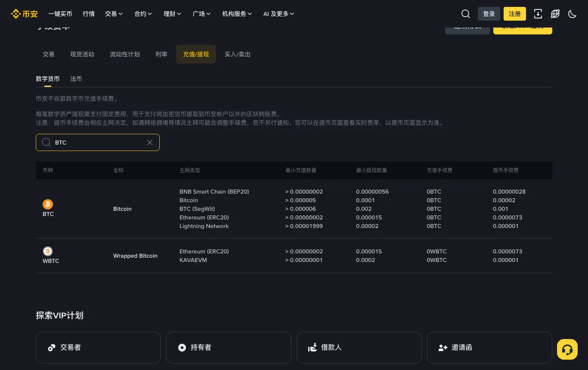588x370 pixels.
Task: Expand the 广场 dropdown menu
Action: pyautogui.click(x=202, y=14)
